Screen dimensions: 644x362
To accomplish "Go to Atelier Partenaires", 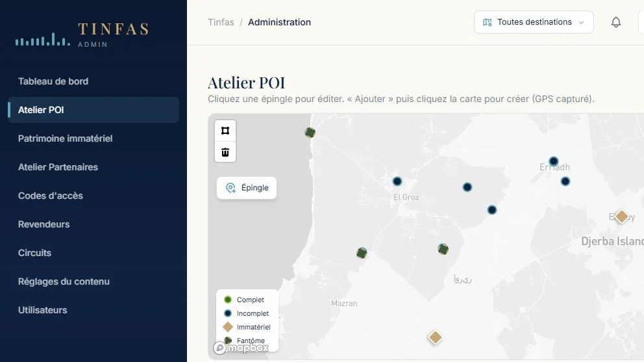I will click(93, 167).
